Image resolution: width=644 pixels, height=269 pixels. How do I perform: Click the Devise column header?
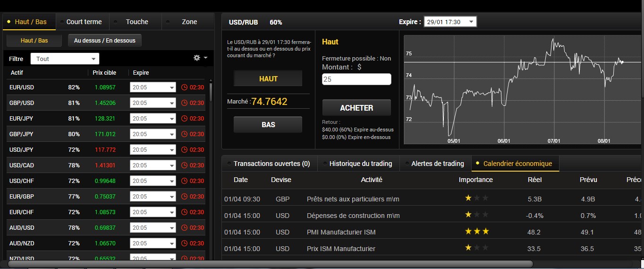(281, 180)
